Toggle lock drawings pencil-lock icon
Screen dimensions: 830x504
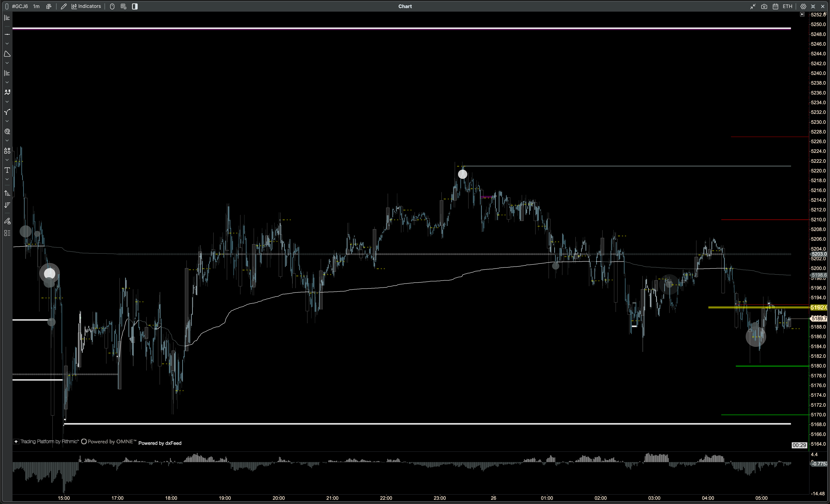pos(7,221)
